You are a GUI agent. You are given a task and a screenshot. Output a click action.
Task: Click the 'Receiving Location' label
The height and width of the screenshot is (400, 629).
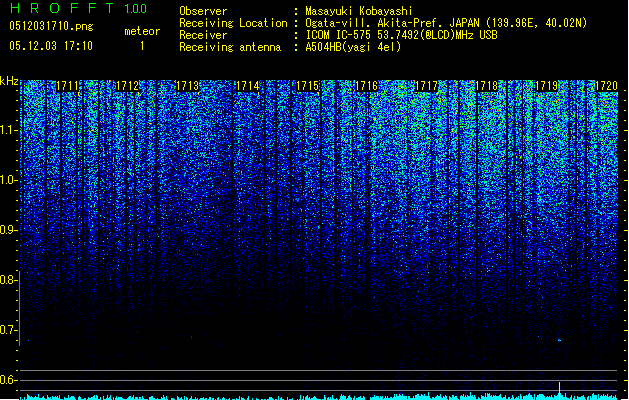coord(233,23)
